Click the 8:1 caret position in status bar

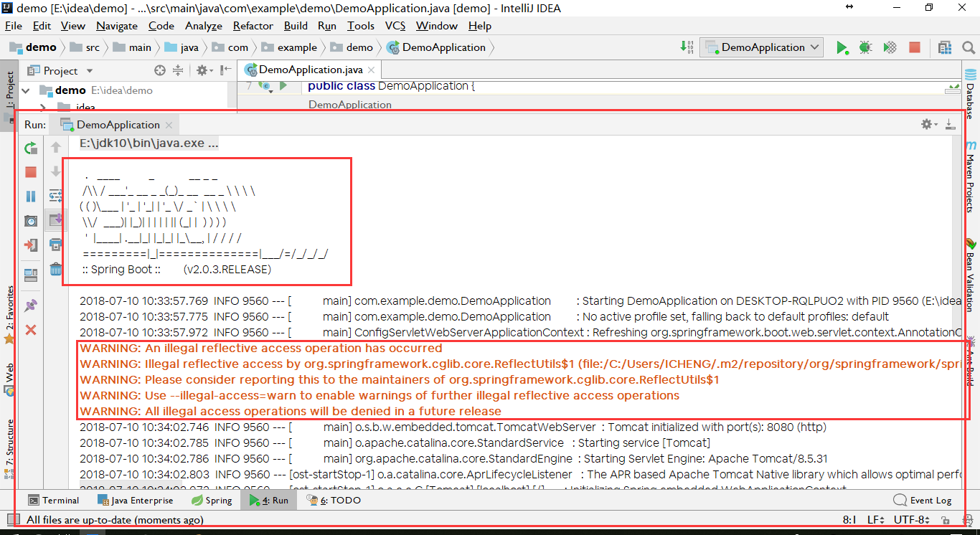(x=850, y=520)
